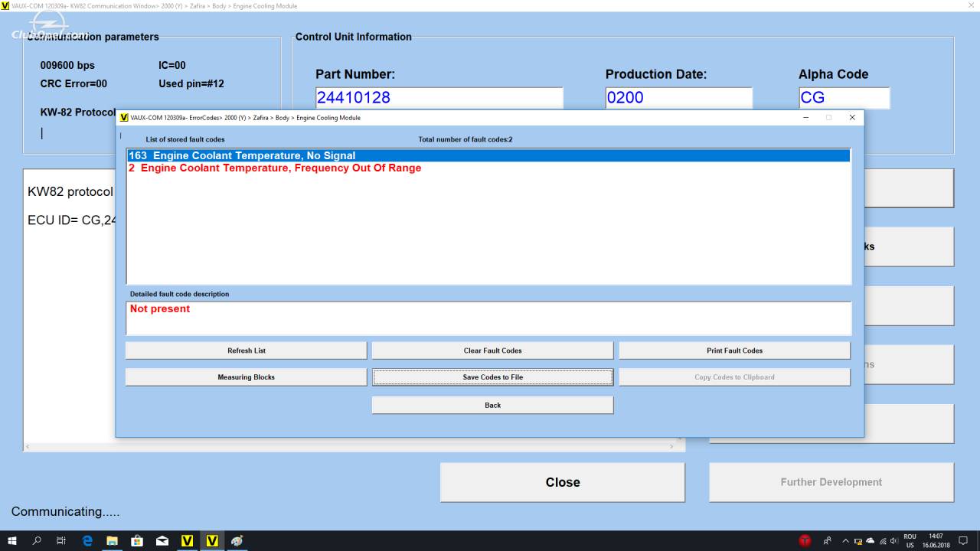
Task: Open Windows Search from the taskbar
Action: 37,541
